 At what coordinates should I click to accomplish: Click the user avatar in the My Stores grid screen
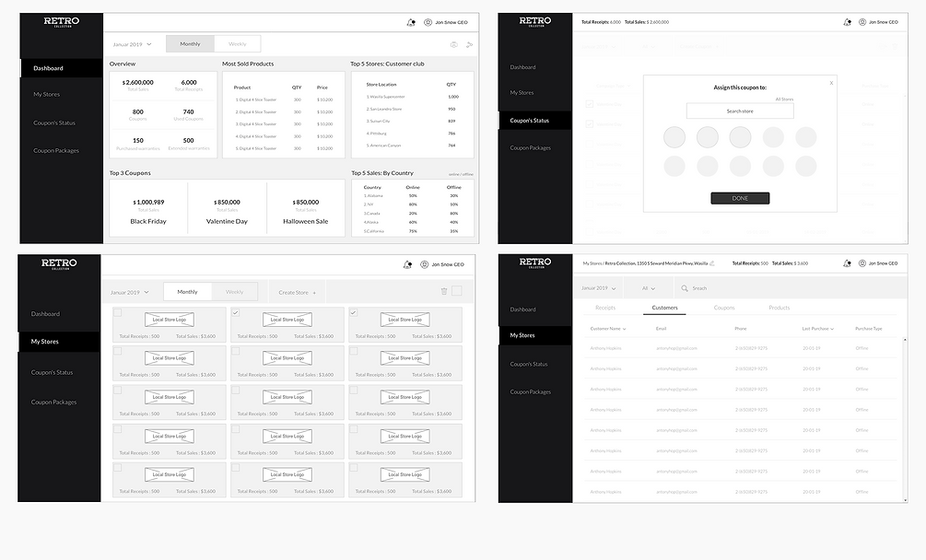point(424,264)
